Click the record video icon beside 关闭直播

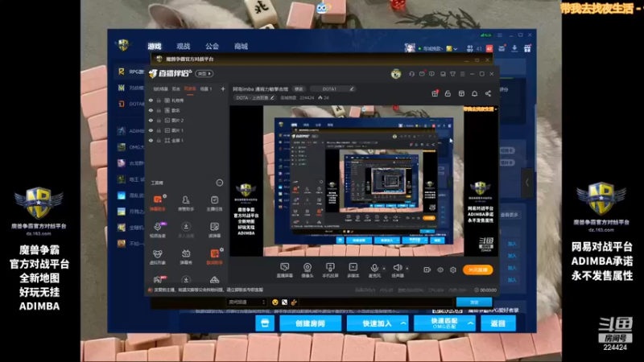pos(427,269)
